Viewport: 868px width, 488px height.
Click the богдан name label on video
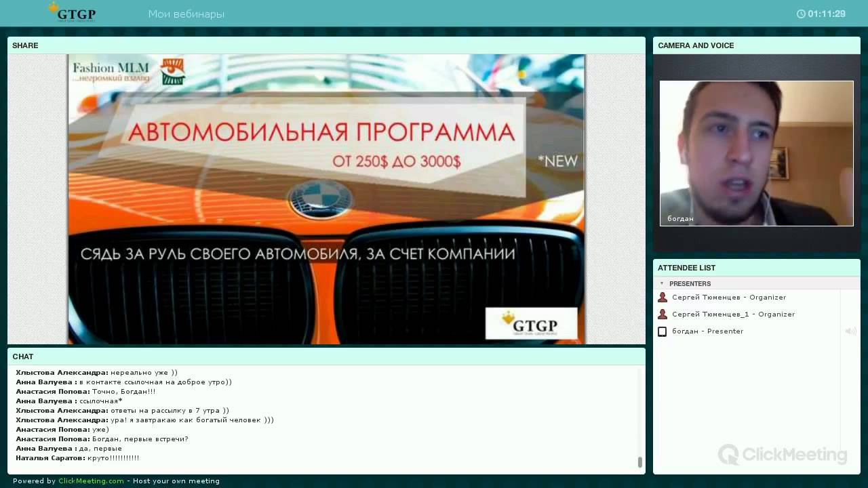pos(680,219)
